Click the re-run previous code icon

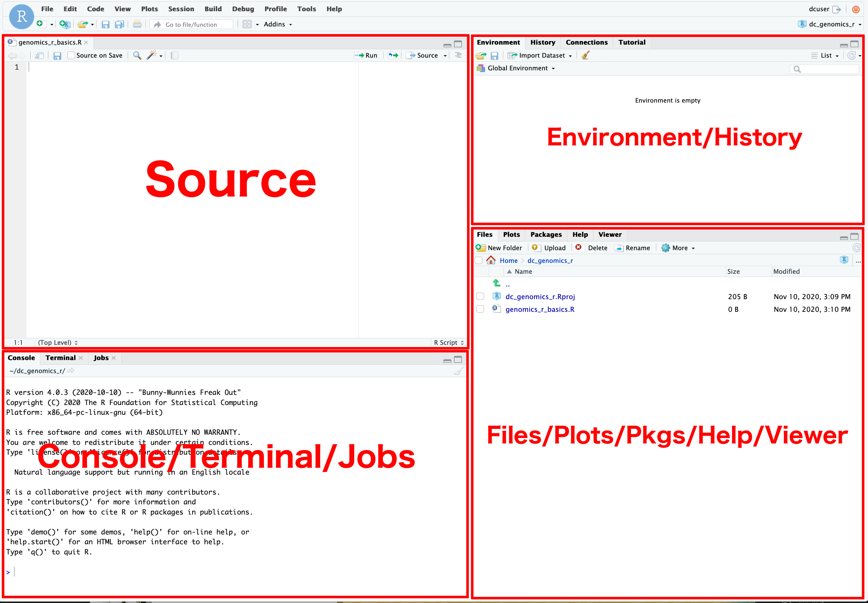[x=393, y=55]
